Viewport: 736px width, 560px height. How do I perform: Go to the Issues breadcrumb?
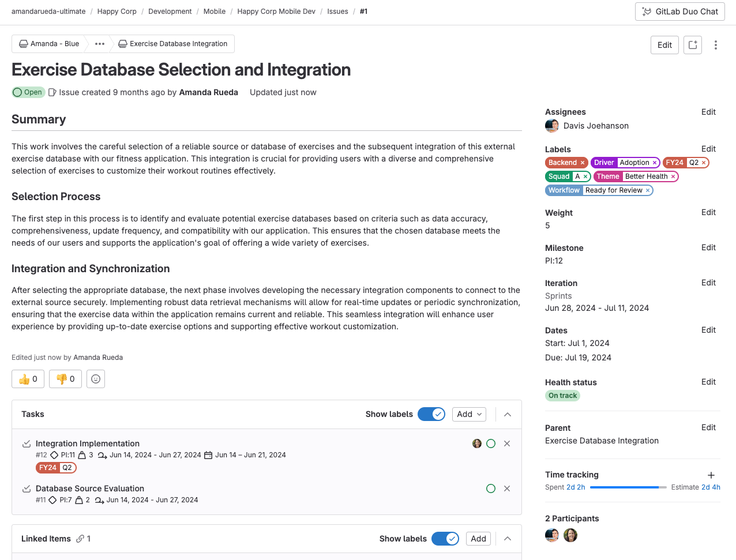click(337, 12)
